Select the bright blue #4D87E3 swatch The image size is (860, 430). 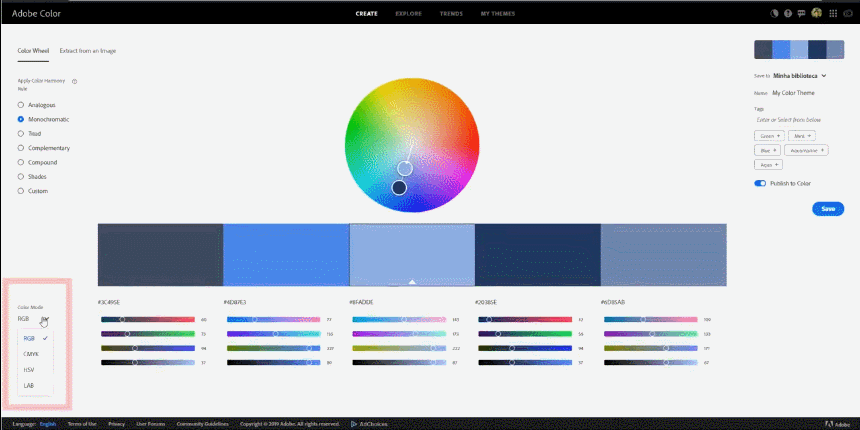286,254
